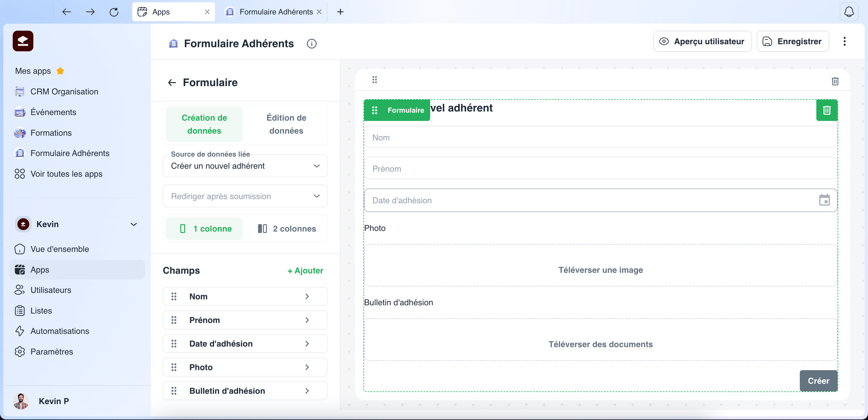
Task: Click the app logo in the sidebar
Action: click(x=23, y=41)
